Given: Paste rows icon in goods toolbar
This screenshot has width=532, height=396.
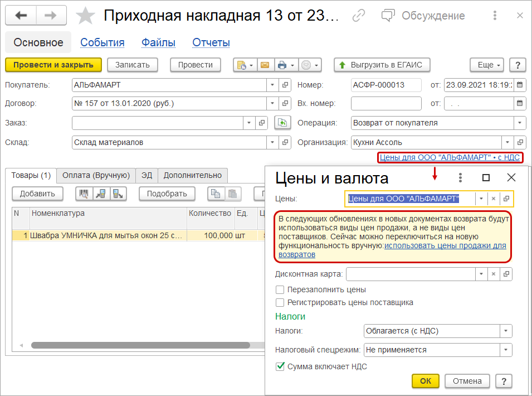Looking at the screenshot, I should (233, 194).
